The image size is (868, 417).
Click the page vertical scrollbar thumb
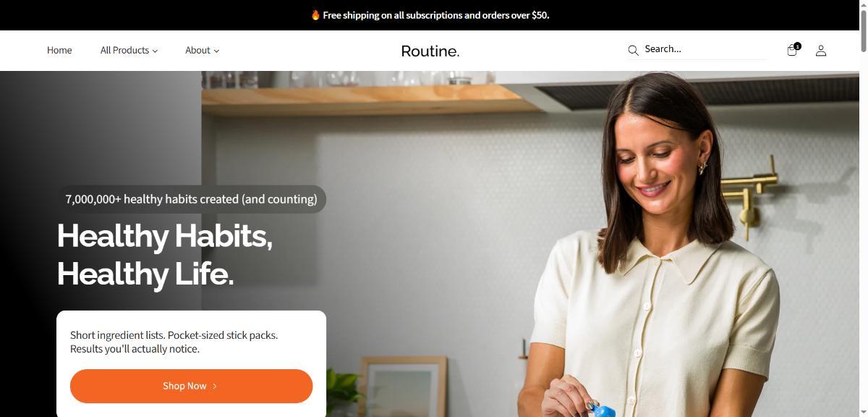(x=864, y=26)
